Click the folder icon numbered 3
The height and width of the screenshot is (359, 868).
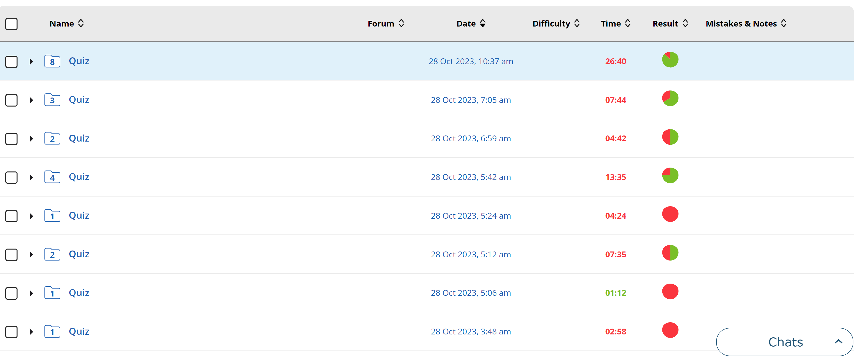[52, 100]
